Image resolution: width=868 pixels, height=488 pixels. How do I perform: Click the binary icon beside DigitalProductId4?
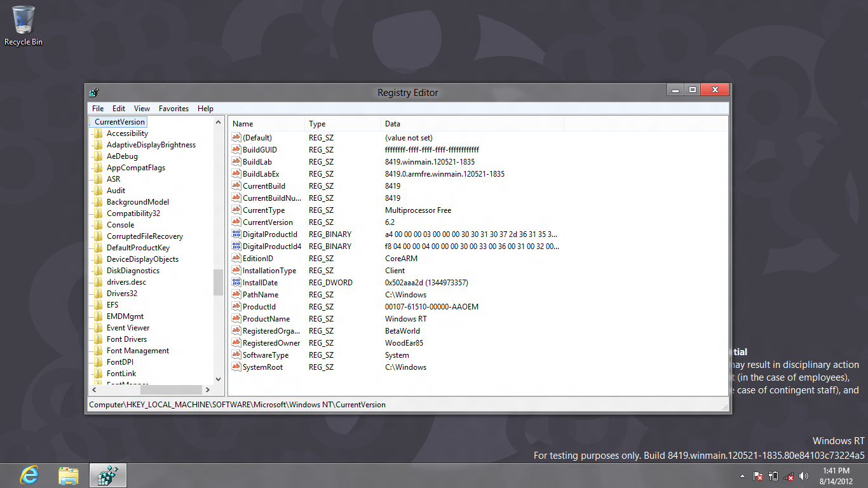tap(236, 246)
